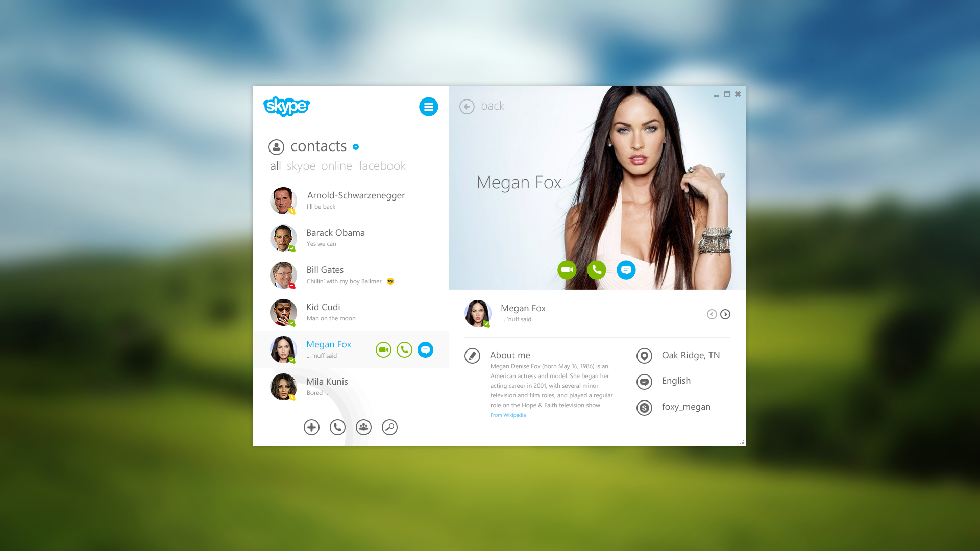
Task: Click the contacts group icon
Action: point(363,427)
